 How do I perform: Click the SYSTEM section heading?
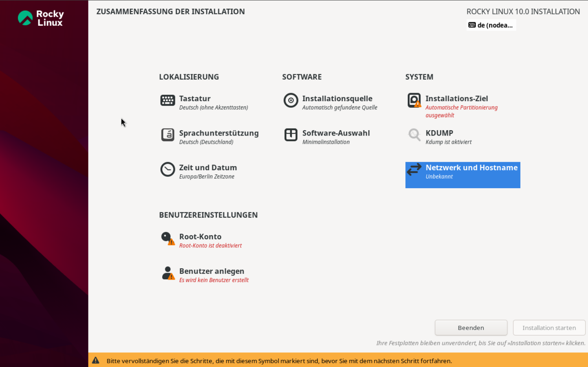click(x=419, y=77)
